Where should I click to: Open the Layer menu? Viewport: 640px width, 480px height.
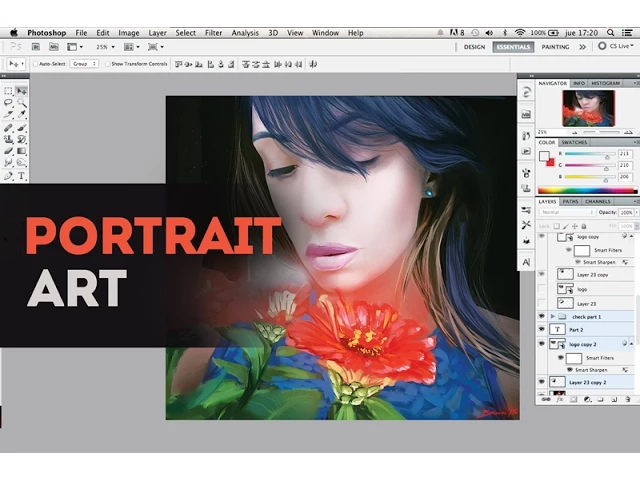pyautogui.click(x=158, y=33)
